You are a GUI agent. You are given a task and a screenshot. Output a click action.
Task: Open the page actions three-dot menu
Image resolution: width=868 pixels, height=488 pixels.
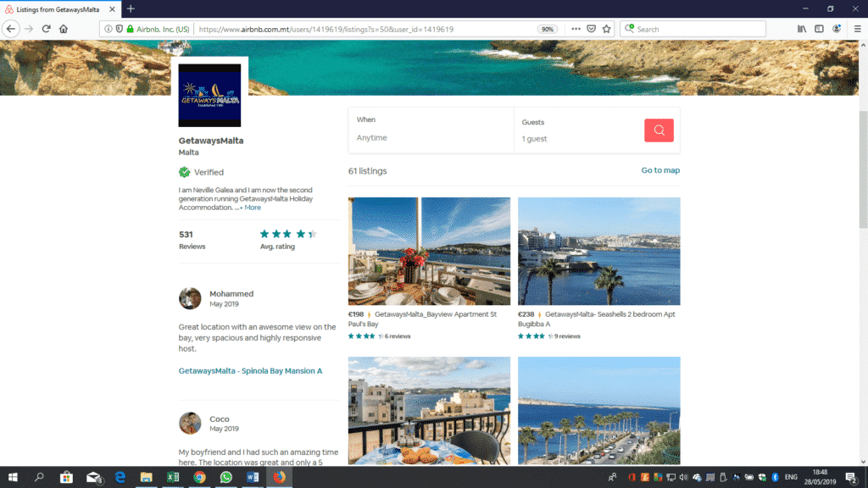[x=576, y=29]
